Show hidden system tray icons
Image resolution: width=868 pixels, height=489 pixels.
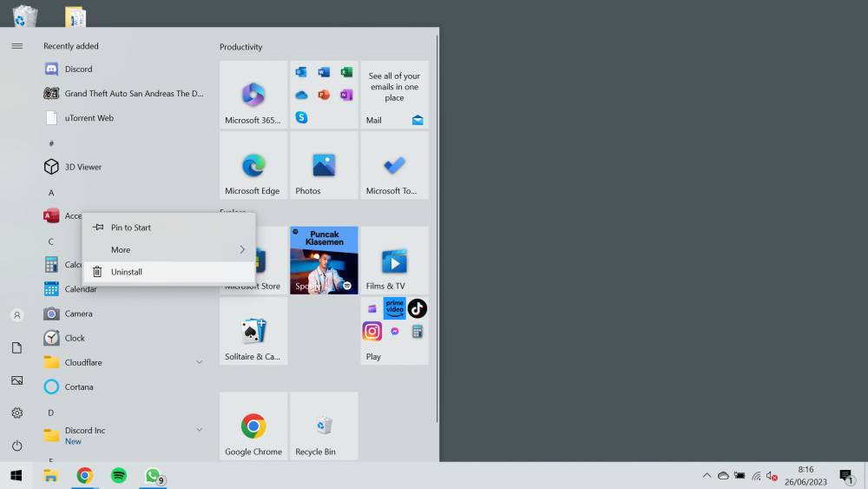(707, 476)
